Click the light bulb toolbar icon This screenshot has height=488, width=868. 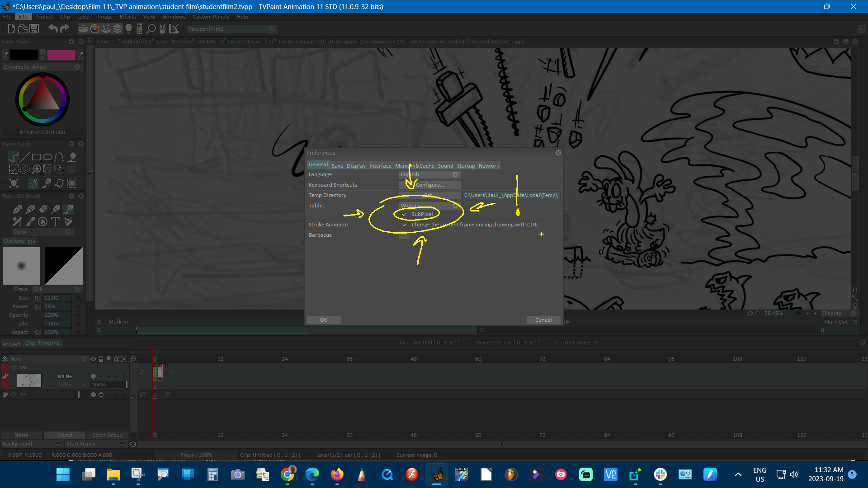pos(129,29)
